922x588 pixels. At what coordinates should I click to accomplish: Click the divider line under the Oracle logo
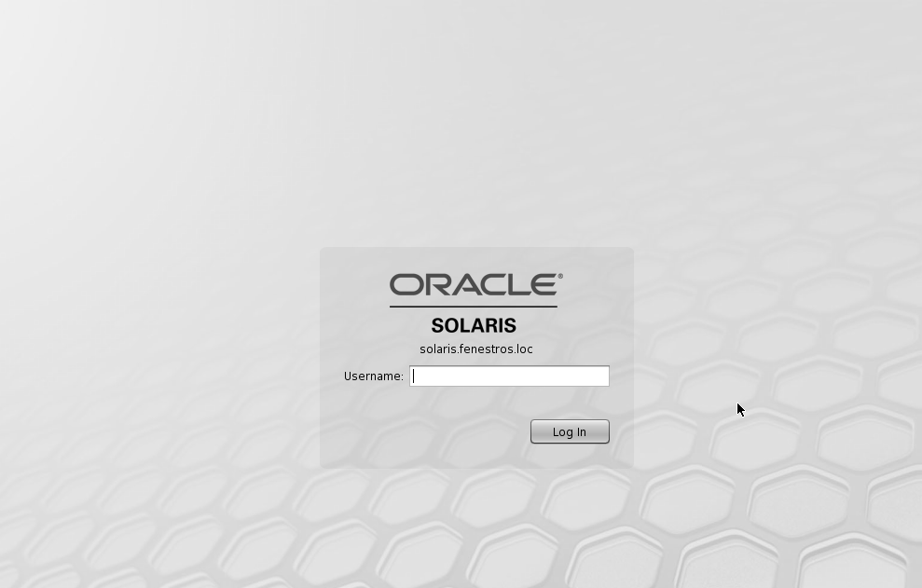tap(474, 306)
